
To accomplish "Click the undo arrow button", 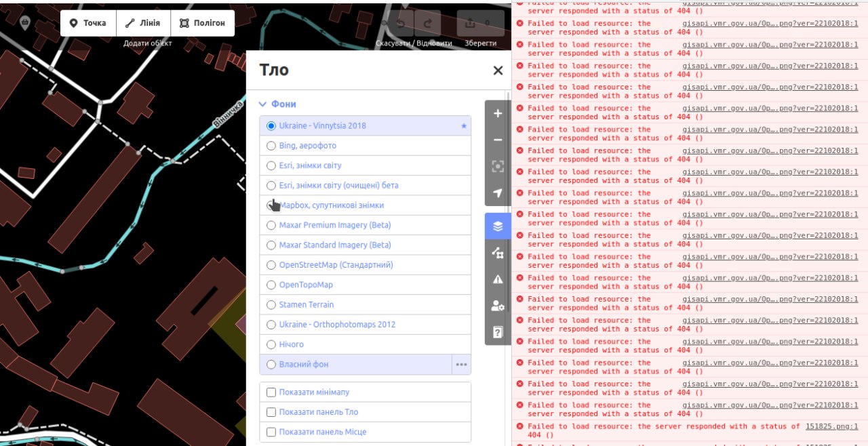I will pos(401,23).
